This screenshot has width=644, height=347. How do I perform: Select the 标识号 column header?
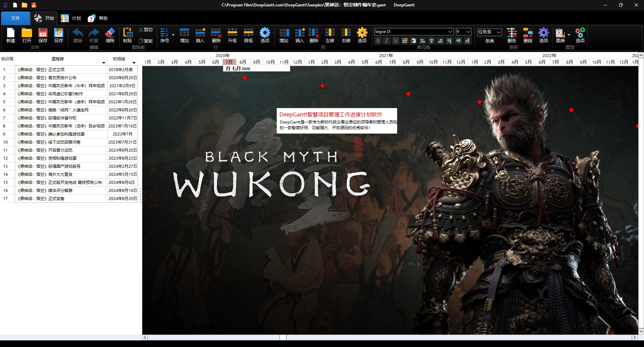pos(7,59)
